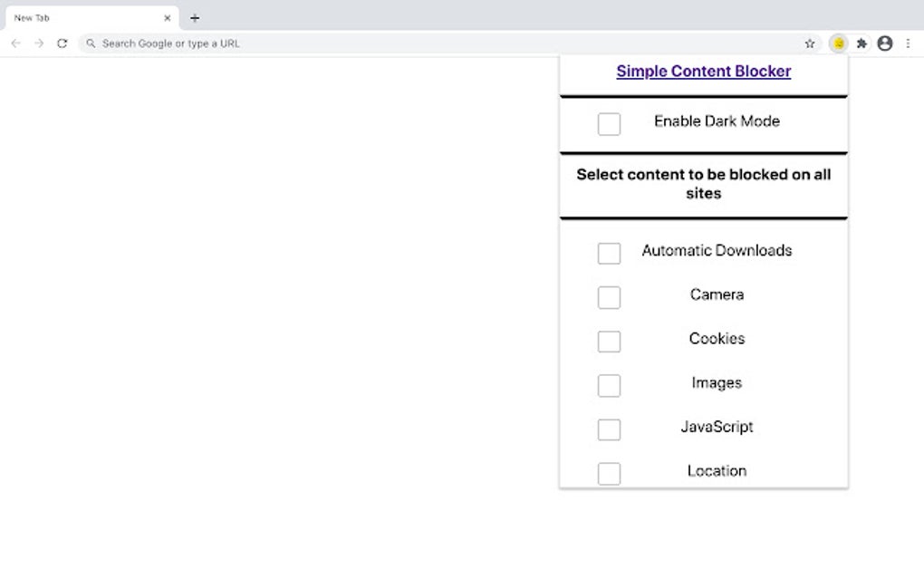
Task: Toggle the Images blocking checkbox
Action: tap(608, 385)
